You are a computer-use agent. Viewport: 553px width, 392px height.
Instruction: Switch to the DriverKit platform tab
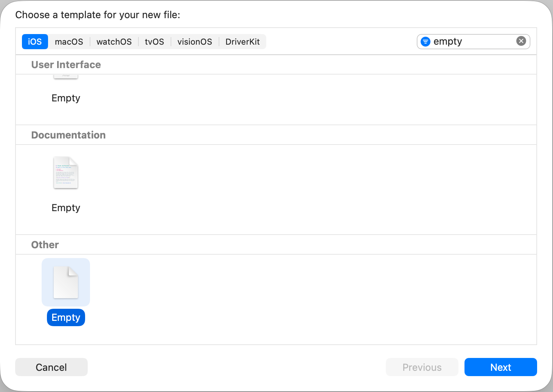(242, 42)
